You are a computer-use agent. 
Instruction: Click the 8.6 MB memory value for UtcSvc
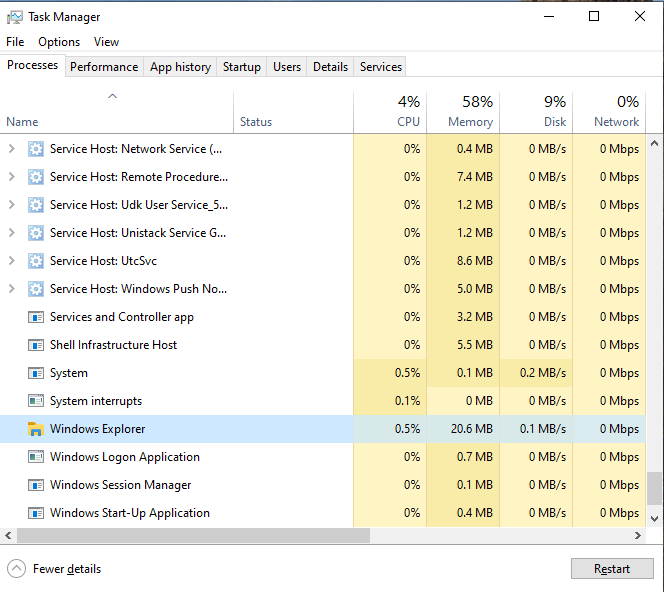[475, 261]
